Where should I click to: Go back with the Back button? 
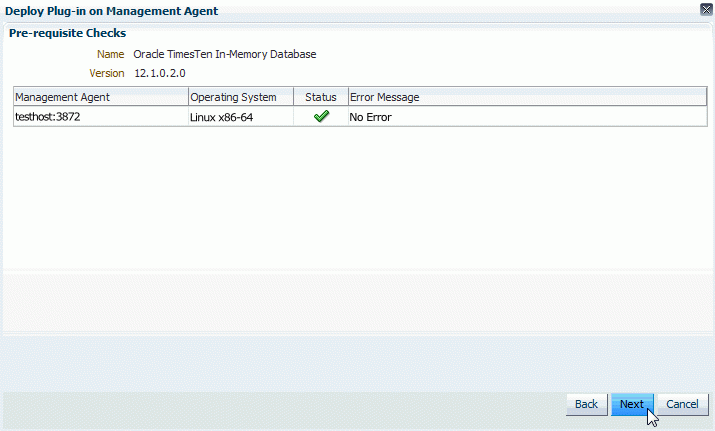click(x=586, y=405)
